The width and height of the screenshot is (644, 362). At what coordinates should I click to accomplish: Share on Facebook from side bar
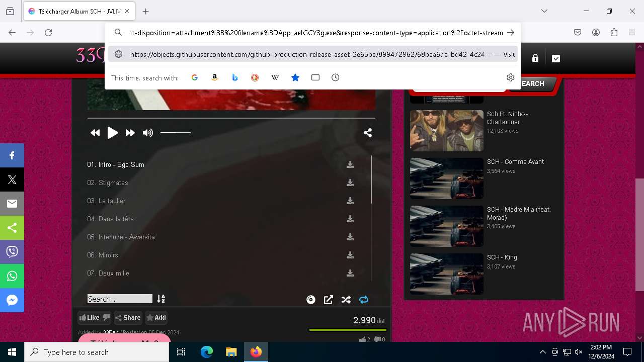coord(12,155)
